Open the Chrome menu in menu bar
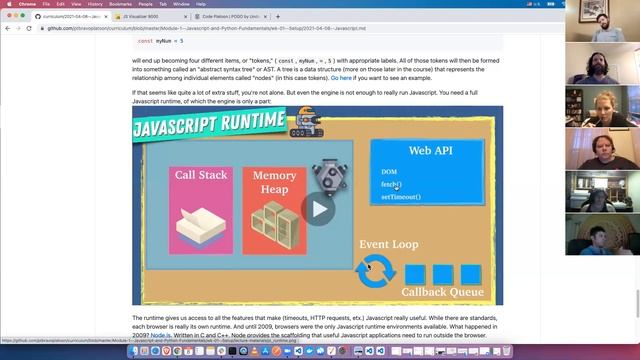This screenshot has width=640, height=360. tap(27, 4)
